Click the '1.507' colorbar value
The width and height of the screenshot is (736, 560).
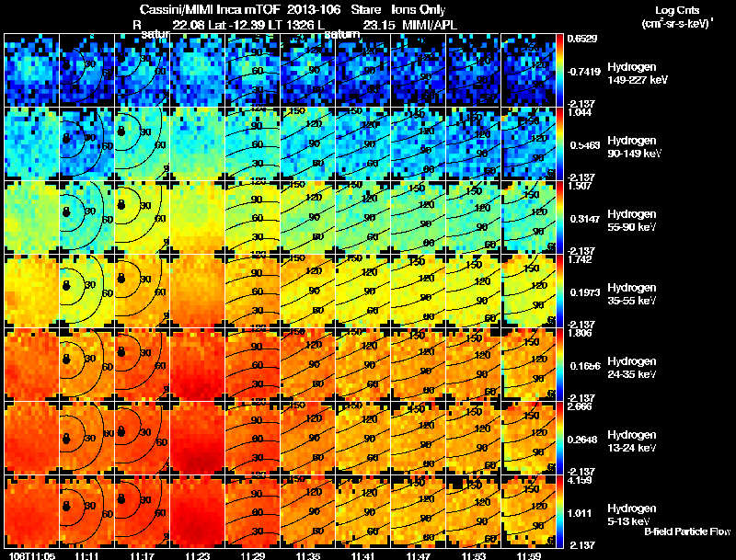point(580,186)
